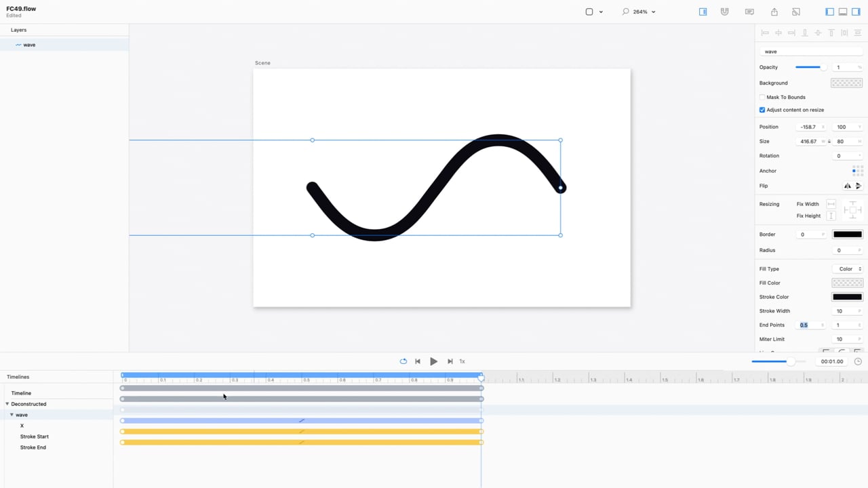Distribute horizontally icon
The height and width of the screenshot is (488, 868).
[x=844, y=33]
